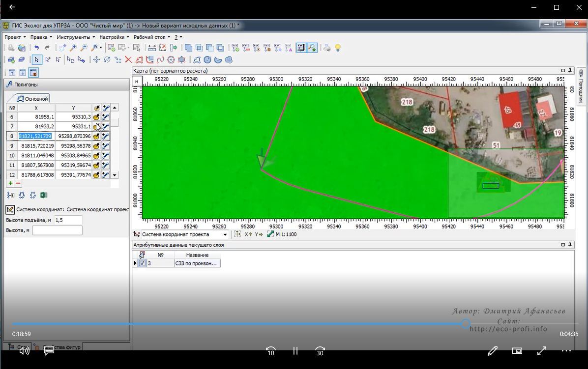Pause the video playback
Viewport: 588px width, 369px height.
295,351
